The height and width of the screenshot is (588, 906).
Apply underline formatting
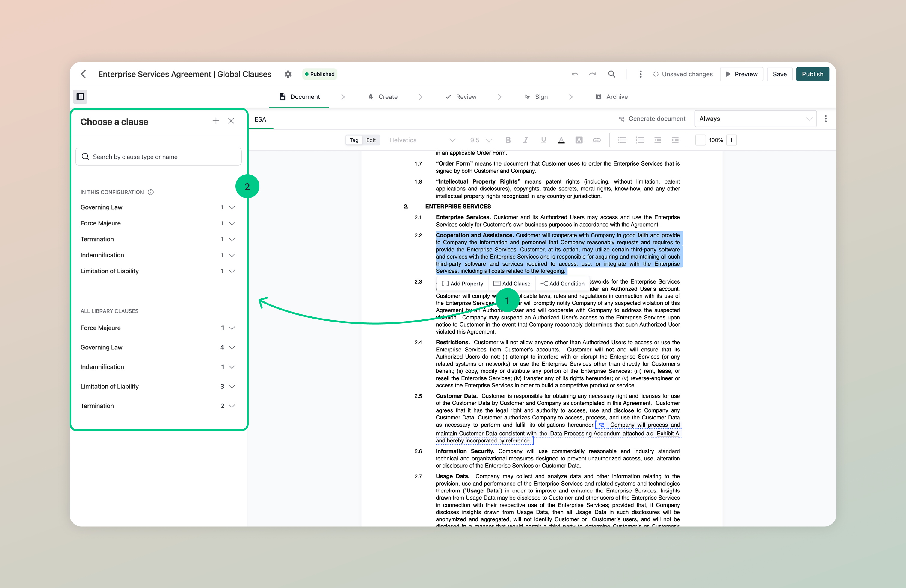543,140
